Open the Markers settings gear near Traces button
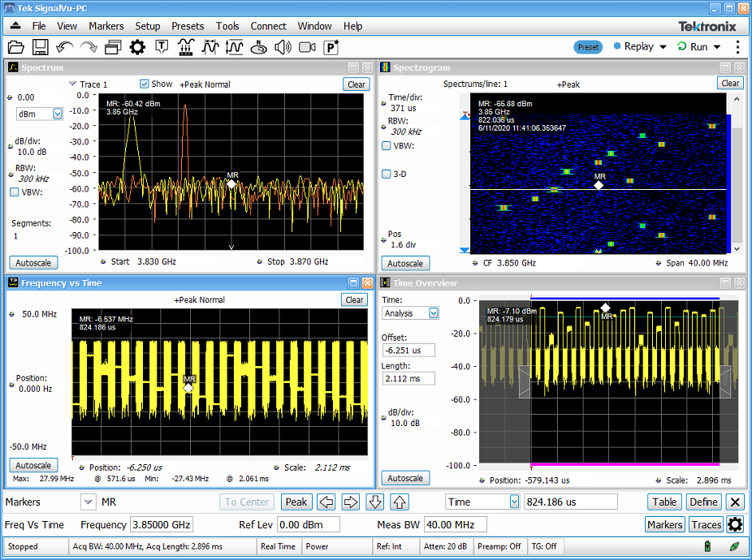Screen dimensions: 752x560 (x=735, y=525)
